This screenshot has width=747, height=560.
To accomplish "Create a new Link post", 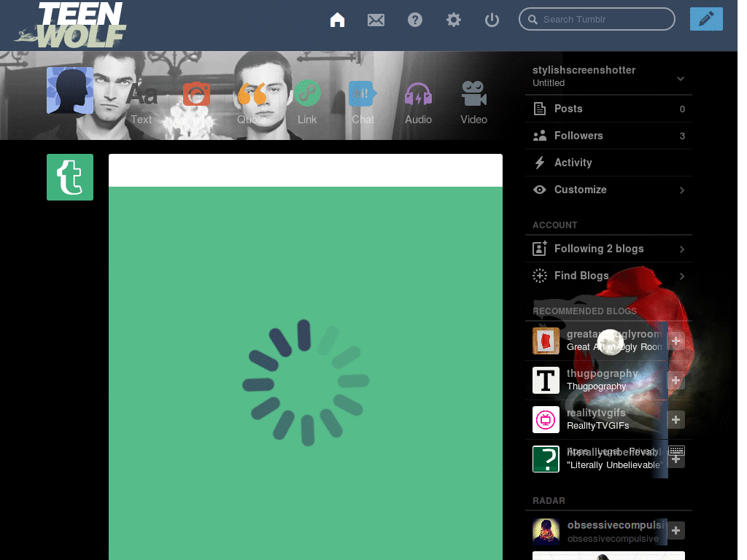I will tap(307, 104).
